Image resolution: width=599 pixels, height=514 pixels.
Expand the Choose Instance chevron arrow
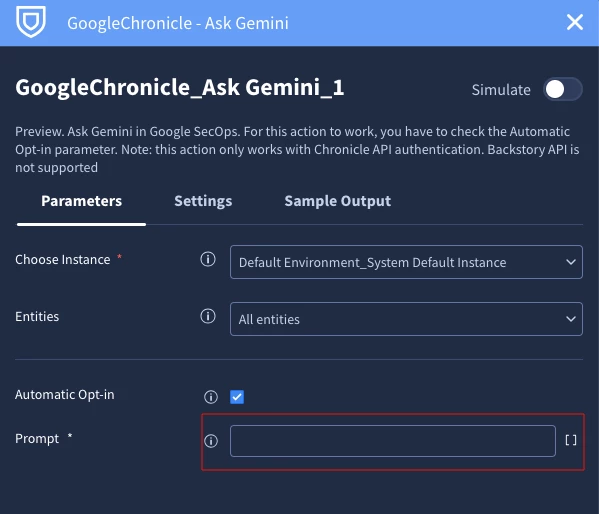[571, 262]
